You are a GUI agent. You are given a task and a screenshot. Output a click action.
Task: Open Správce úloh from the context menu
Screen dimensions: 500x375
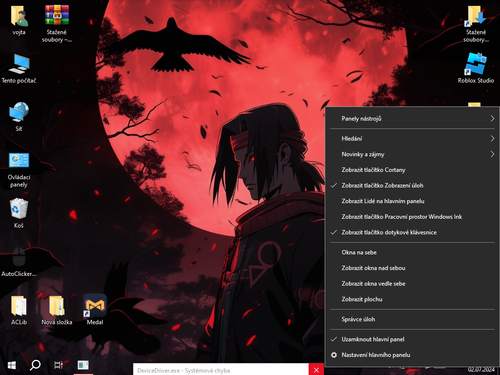point(412,319)
